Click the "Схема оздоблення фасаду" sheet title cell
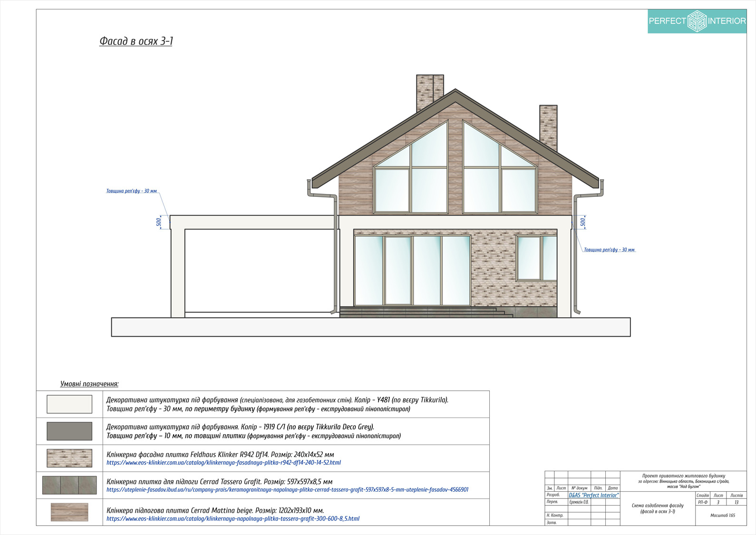This screenshot has height=535, width=756. [x=658, y=508]
